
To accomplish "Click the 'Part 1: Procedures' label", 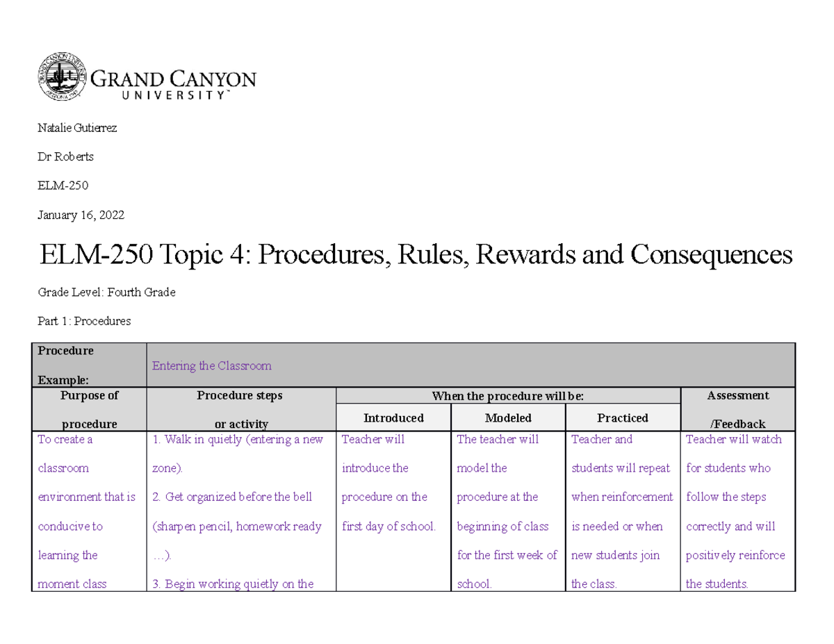I will coord(84,321).
